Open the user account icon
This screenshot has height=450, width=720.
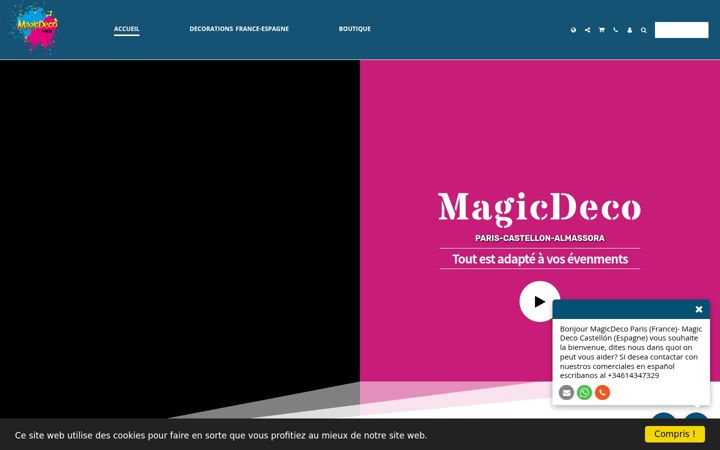pos(630,30)
